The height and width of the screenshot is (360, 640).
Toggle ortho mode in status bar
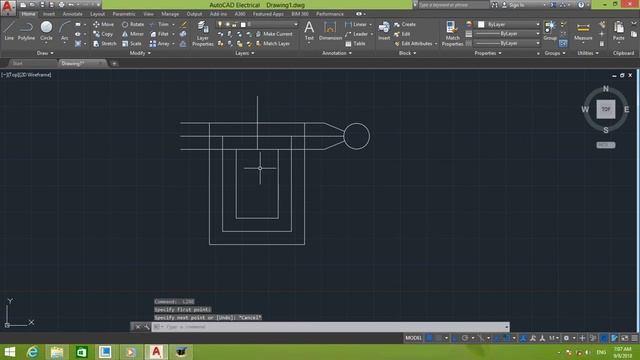(x=455, y=338)
